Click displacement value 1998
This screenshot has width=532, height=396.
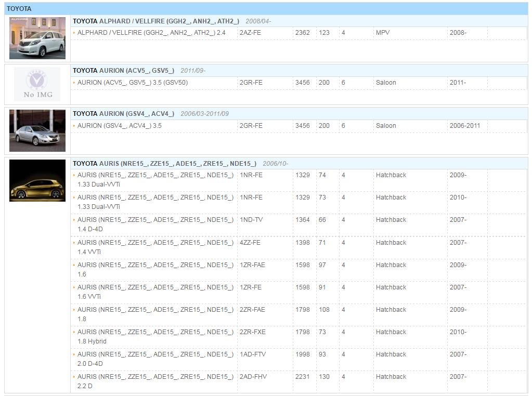pyautogui.click(x=302, y=354)
